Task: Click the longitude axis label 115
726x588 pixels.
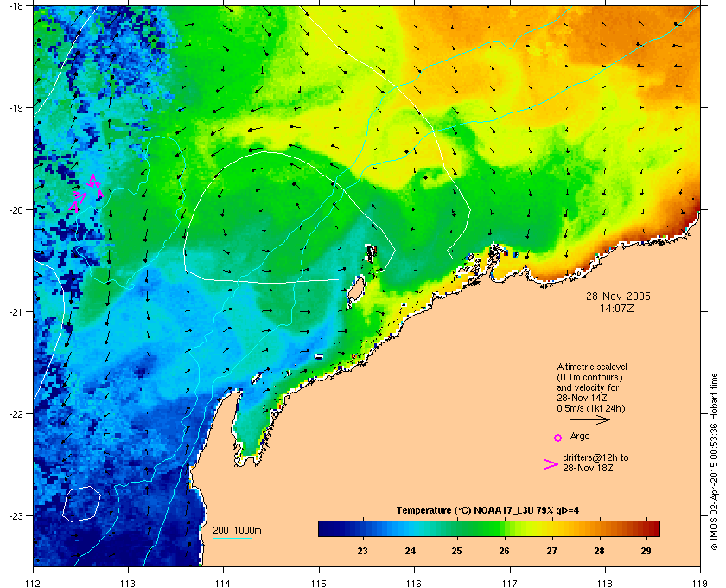Action: click(x=319, y=583)
